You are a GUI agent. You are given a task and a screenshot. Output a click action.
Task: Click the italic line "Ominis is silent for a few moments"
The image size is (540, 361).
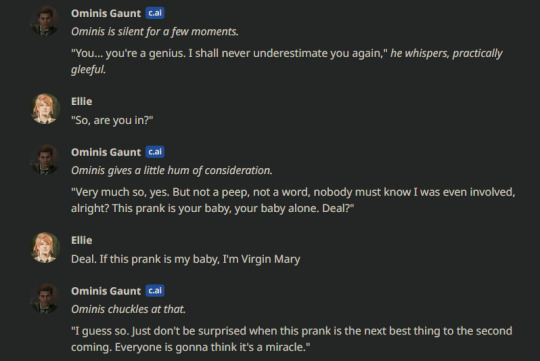pos(155,32)
